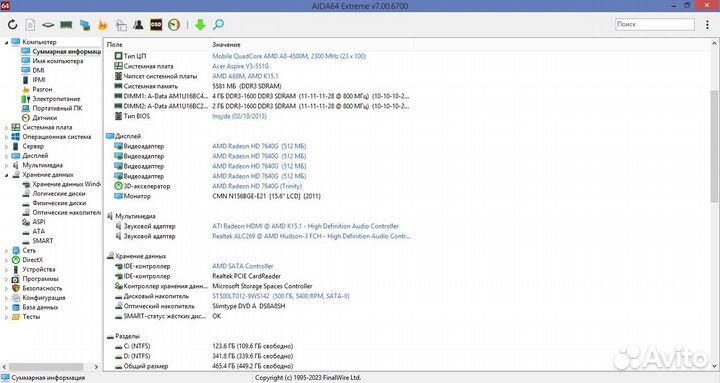Click the vertical scrollbar thumb in details pane

(x=714, y=146)
